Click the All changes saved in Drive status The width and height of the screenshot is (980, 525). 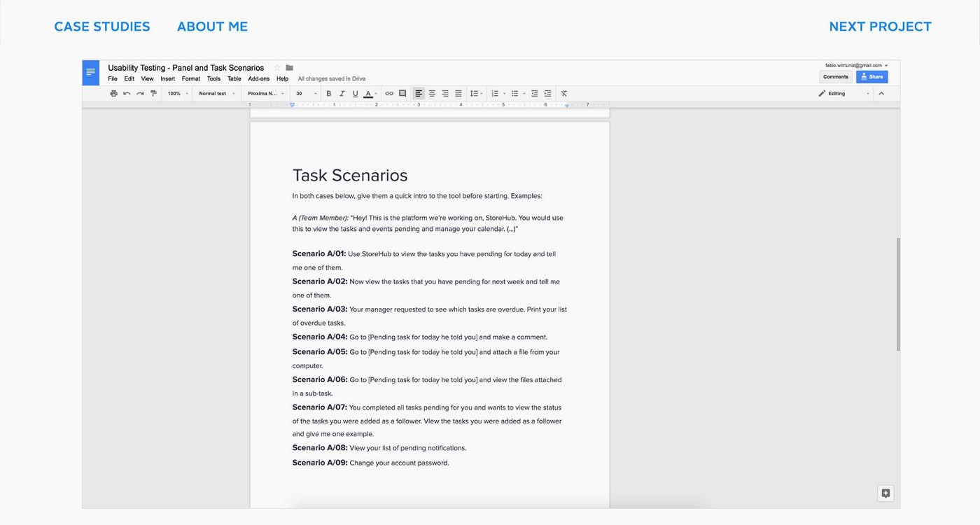point(332,79)
